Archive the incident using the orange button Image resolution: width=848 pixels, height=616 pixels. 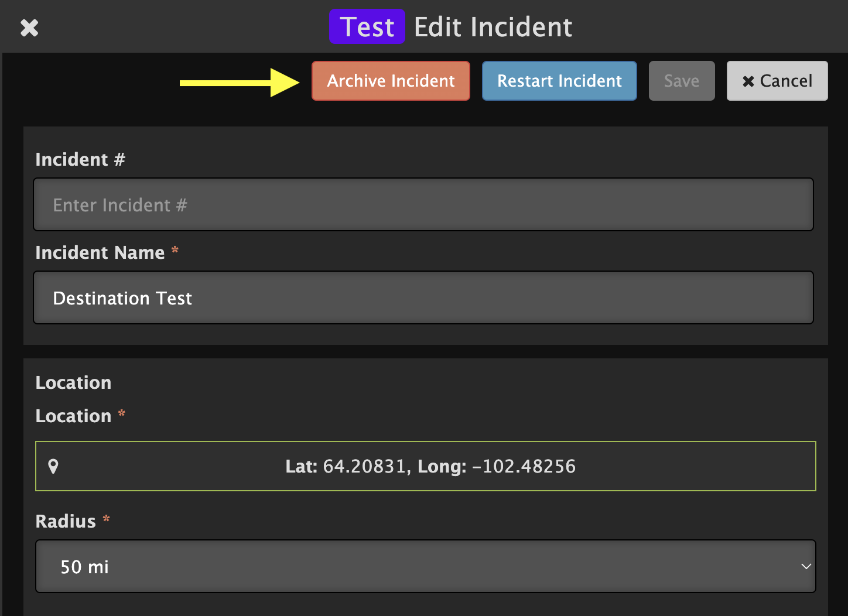coord(391,81)
